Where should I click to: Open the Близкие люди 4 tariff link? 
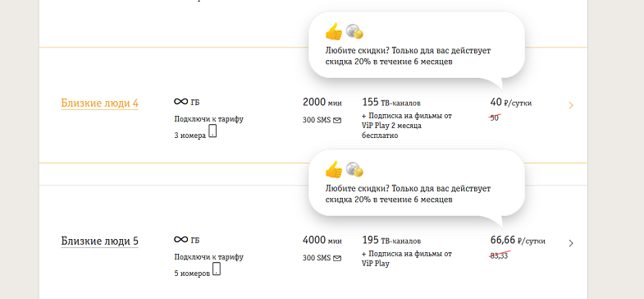click(99, 103)
